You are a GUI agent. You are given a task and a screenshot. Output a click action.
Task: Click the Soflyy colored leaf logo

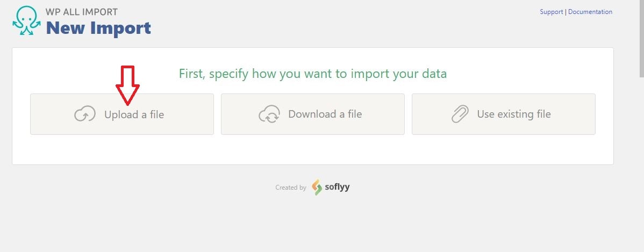(317, 187)
